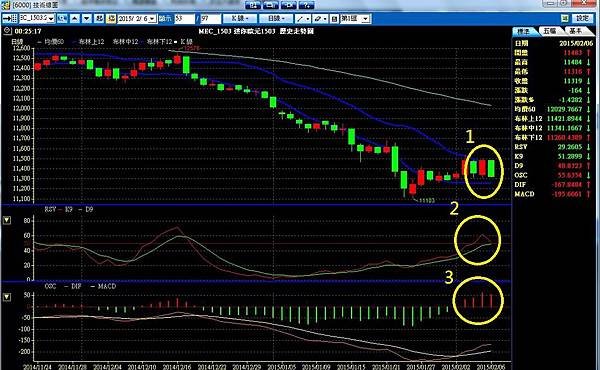Collapse the OSC DIF MACD indicator panel arrow
600x370 pixels.
tap(7, 297)
